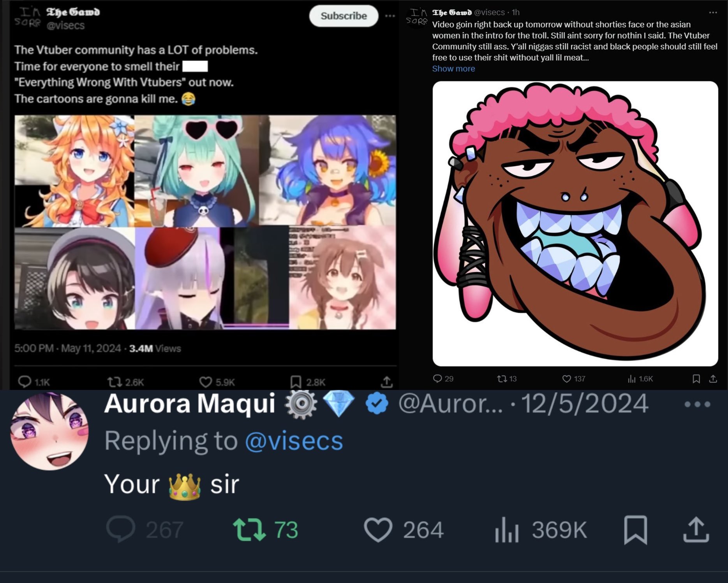This screenshot has height=583, width=728.
Task: Like the Vtuber community tweet with 5.9K likes
Action: click(217, 382)
